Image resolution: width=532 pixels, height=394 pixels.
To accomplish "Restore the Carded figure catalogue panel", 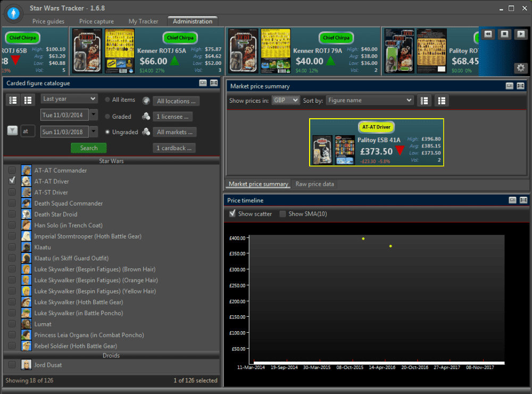I will pos(203,83).
